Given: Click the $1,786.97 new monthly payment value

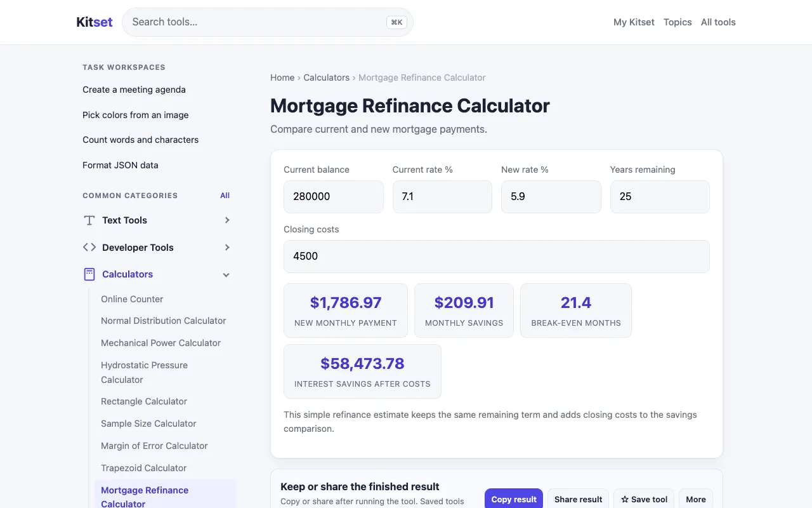Looking at the screenshot, I should click(x=346, y=303).
